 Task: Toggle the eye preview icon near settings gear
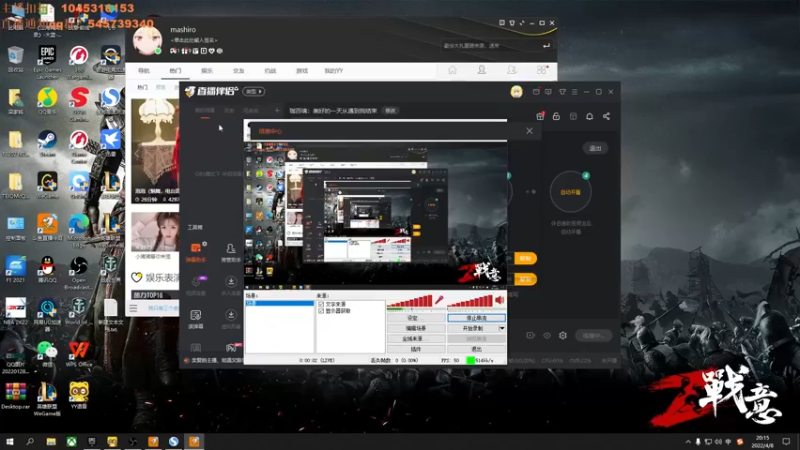(x=546, y=335)
